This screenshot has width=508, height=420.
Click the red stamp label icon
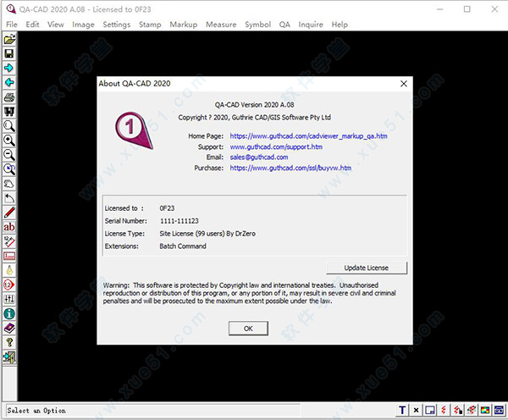click(x=9, y=256)
